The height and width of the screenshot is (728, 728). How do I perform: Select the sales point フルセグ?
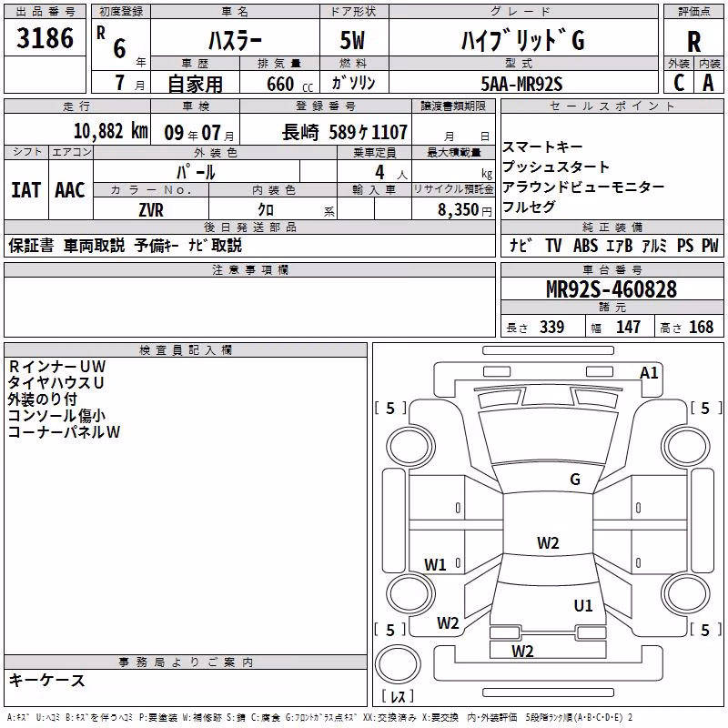(529, 207)
